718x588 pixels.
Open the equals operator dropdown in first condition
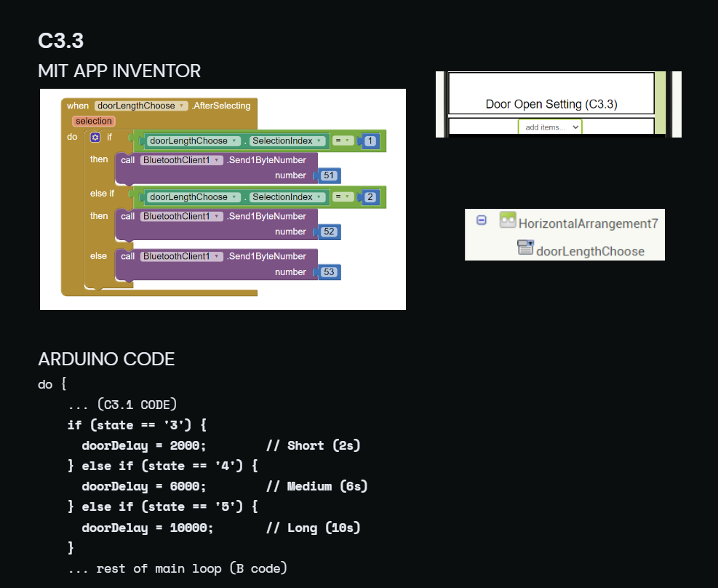coord(343,140)
